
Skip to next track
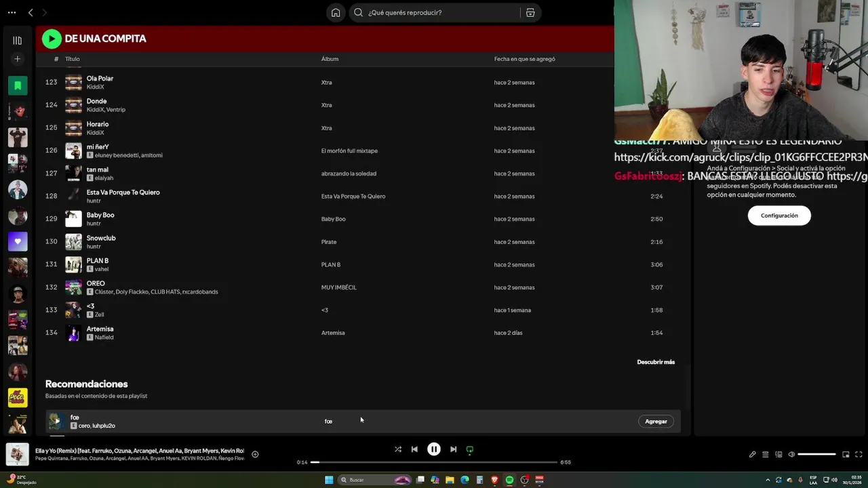tap(454, 449)
